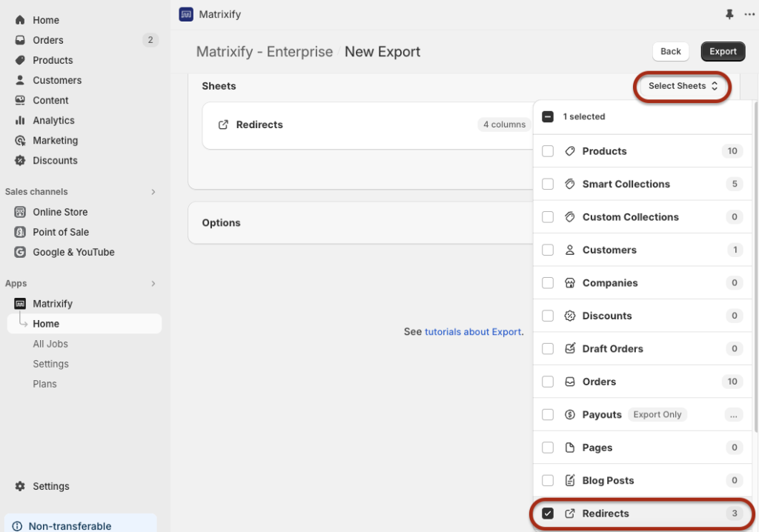Image resolution: width=759 pixels, height=532 pixels.
Task: Check the Products sheet checkbox
Action: pos(547,150)
